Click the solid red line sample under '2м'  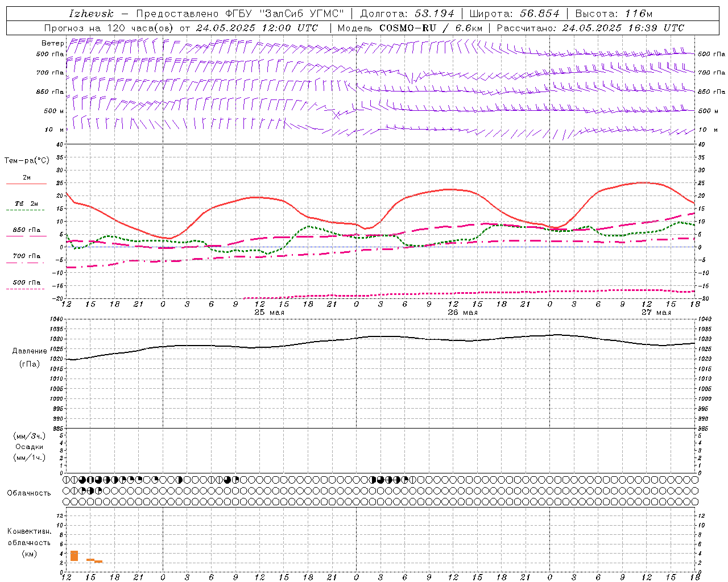point(26,184)
